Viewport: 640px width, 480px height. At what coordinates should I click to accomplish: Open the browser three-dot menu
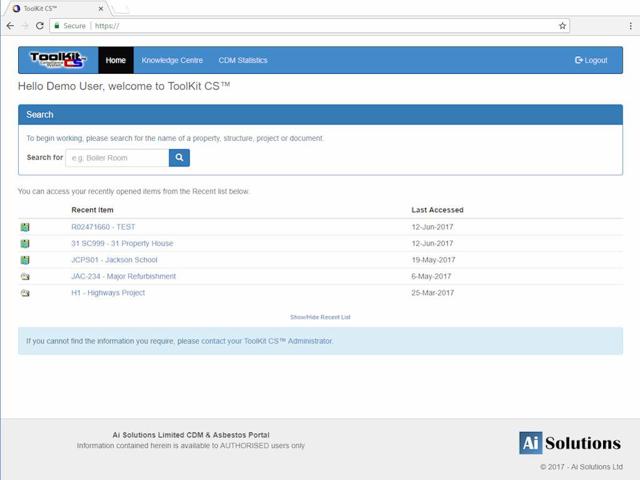(631, 26)
